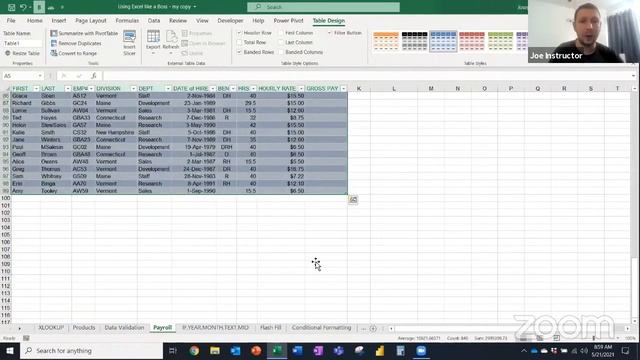Screen dimensions: 640x360
Task: Expand the Name Box dropdown arrow
Action: 40,76
